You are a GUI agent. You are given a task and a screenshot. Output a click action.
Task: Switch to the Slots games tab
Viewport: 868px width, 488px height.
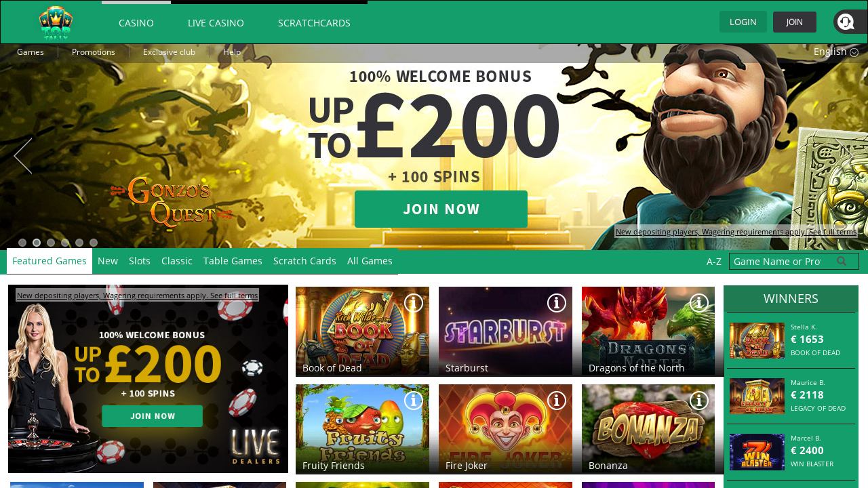click(x=140, y=260)
